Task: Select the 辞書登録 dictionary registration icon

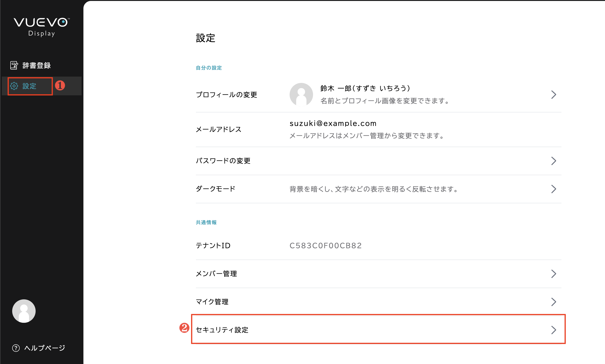Action: [x=15, y=65]
